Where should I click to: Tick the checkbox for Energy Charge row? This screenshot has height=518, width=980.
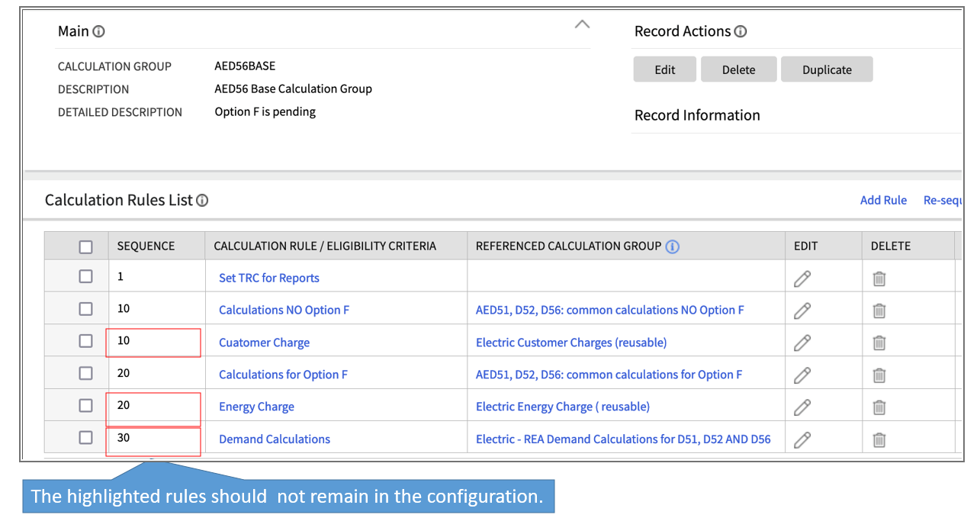85,406
